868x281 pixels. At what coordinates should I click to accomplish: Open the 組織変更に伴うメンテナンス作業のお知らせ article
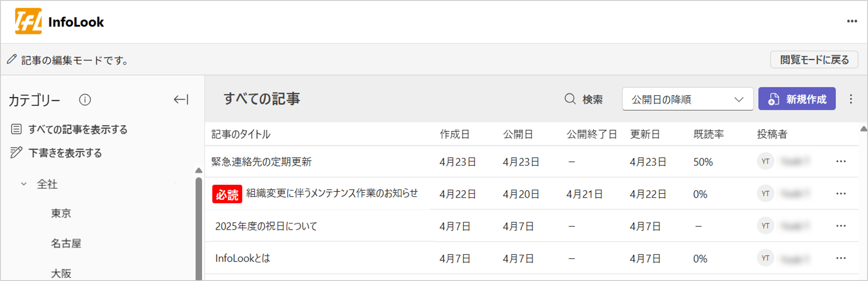pyautogui.click(x=332, y=193)
